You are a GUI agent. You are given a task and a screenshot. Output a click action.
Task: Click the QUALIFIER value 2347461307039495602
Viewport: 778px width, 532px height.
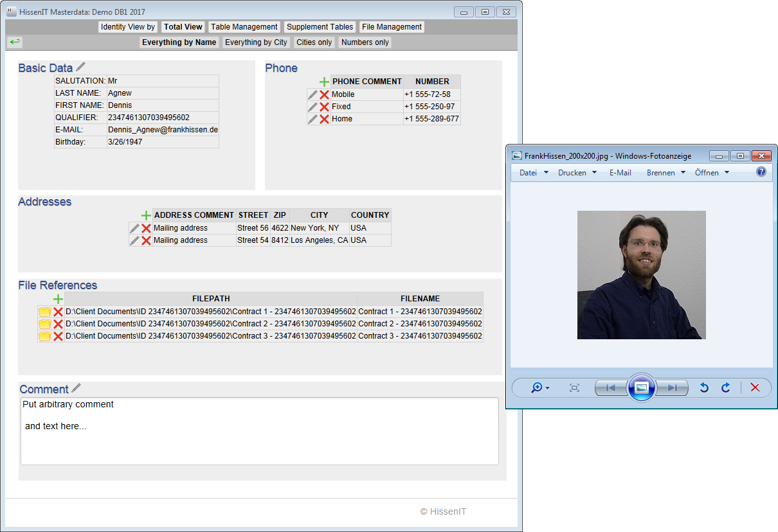[x=163, y=118]
